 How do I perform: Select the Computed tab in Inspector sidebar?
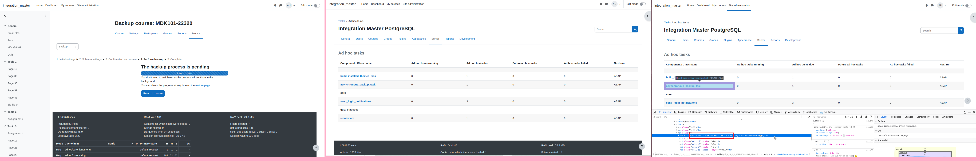click(x=896, y=117)
